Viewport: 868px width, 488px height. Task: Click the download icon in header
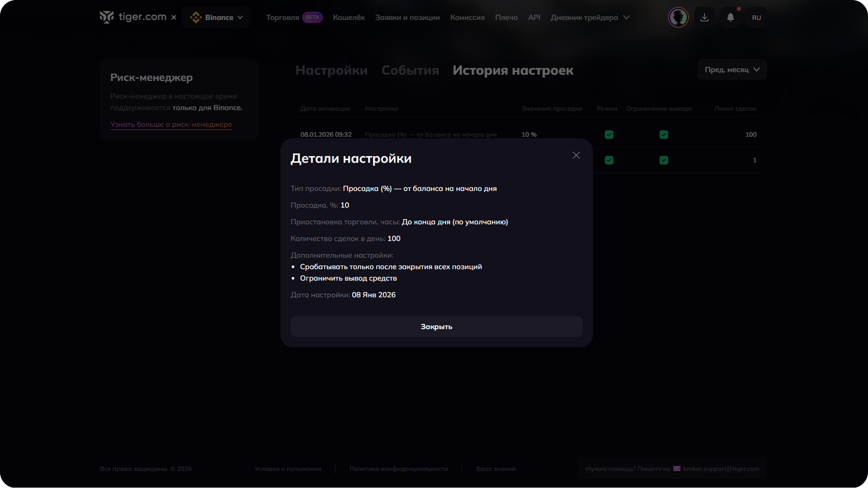coord(704,17)
